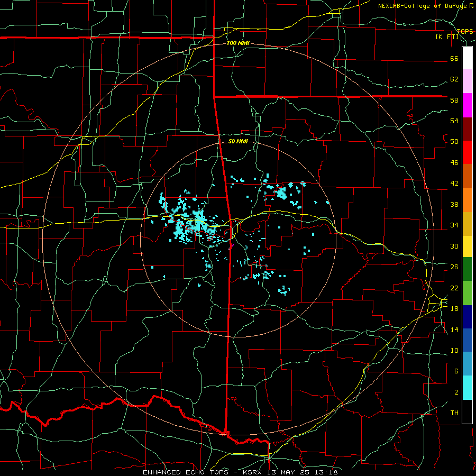Image resolution: width=476 pixels, height=476 pixels.
Task: Click the legend value 2
Action: tap(456, 392)
